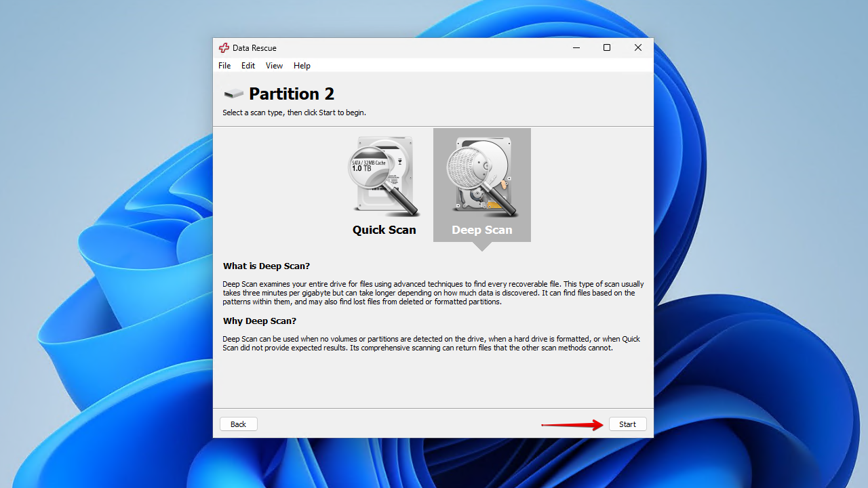Screen dimensions: 868x488
Task: Open the View menu
Action: pyautogui.click(x=274, y=66)
